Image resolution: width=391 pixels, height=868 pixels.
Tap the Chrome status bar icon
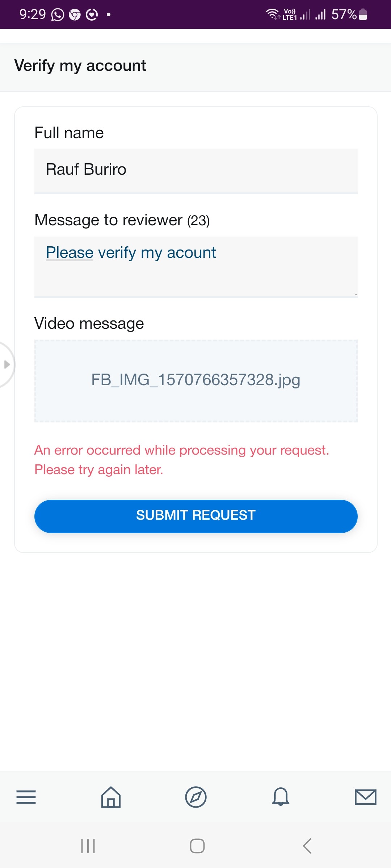point(75,15)
